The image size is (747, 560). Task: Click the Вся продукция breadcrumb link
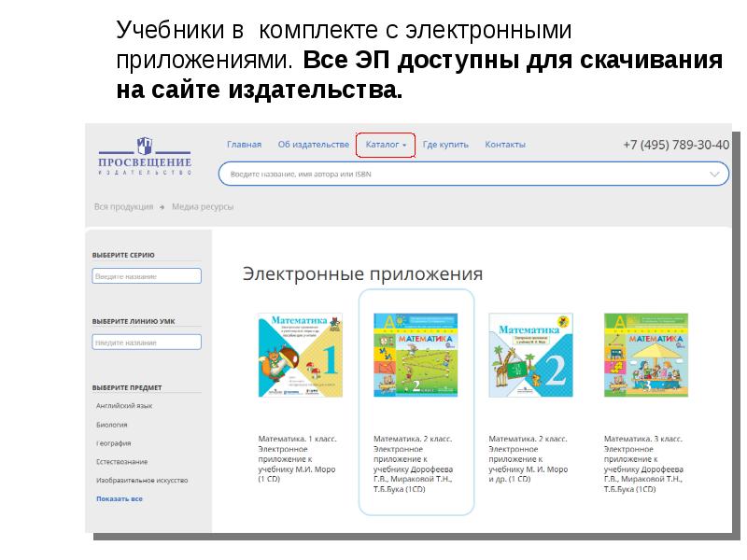tap(123, 207)
